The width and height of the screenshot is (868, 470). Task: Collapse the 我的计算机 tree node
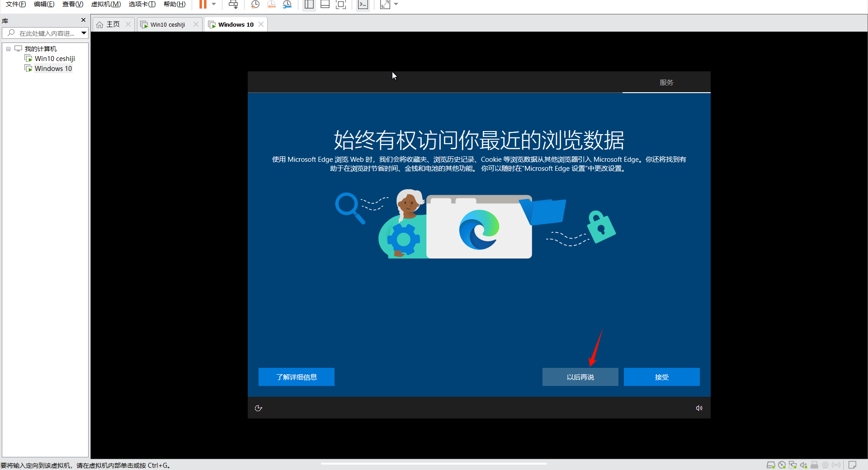(x=8, y=49)
